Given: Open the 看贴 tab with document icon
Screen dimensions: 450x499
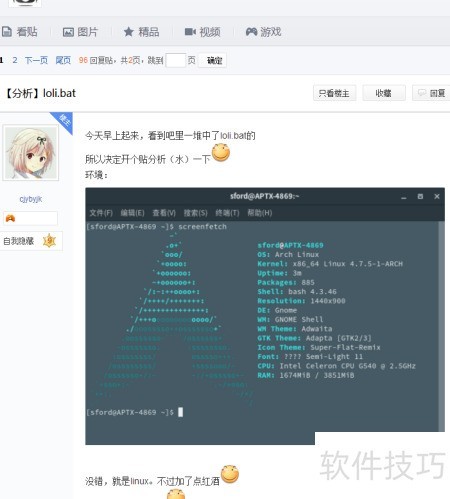Looking at the screenshot, I should coord(20,32).
